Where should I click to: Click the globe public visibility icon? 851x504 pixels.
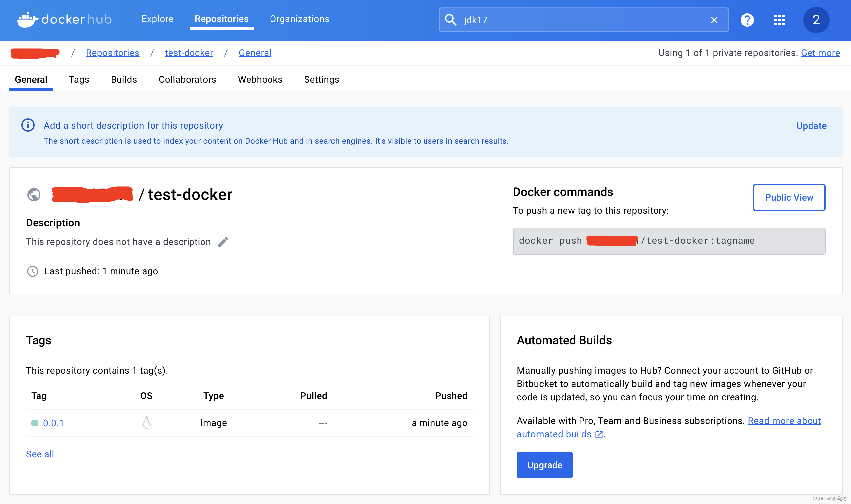[x=34, y=195]
